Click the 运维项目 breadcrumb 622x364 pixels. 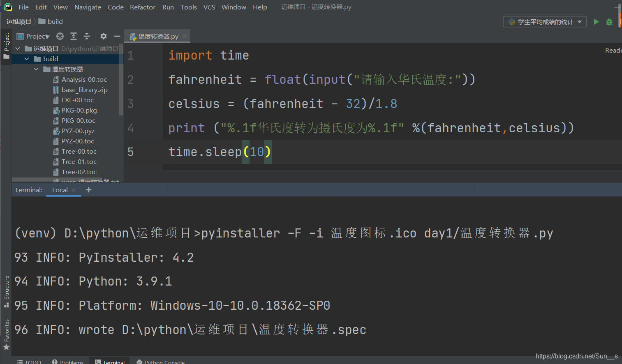tap(19, 21)
